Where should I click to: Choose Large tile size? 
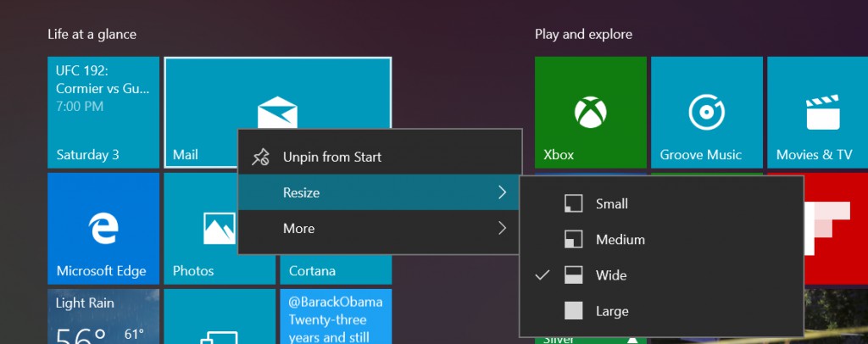click(x=661, y=311)
